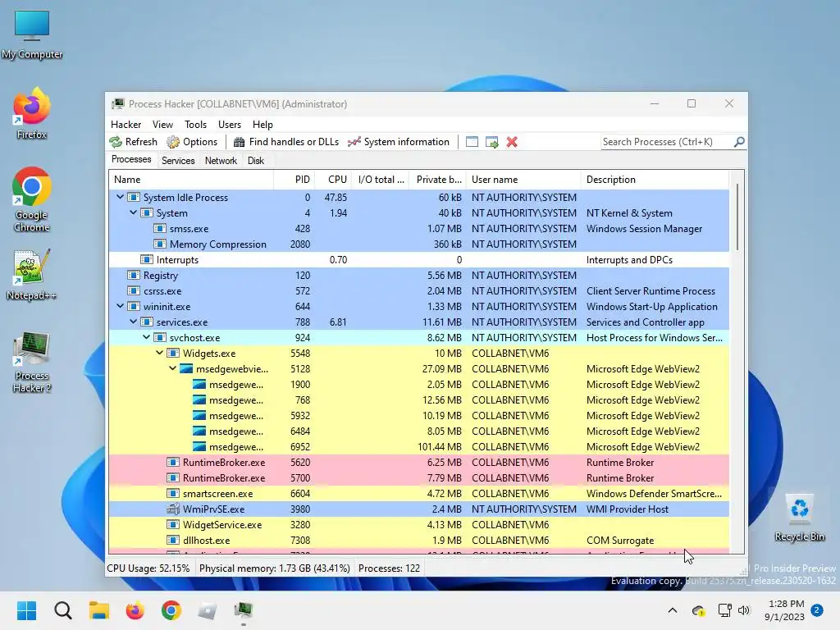Click the find window toolbar icon
This screenshot has width=840, height=630.
pyautogui.click(x=472, y=142)
